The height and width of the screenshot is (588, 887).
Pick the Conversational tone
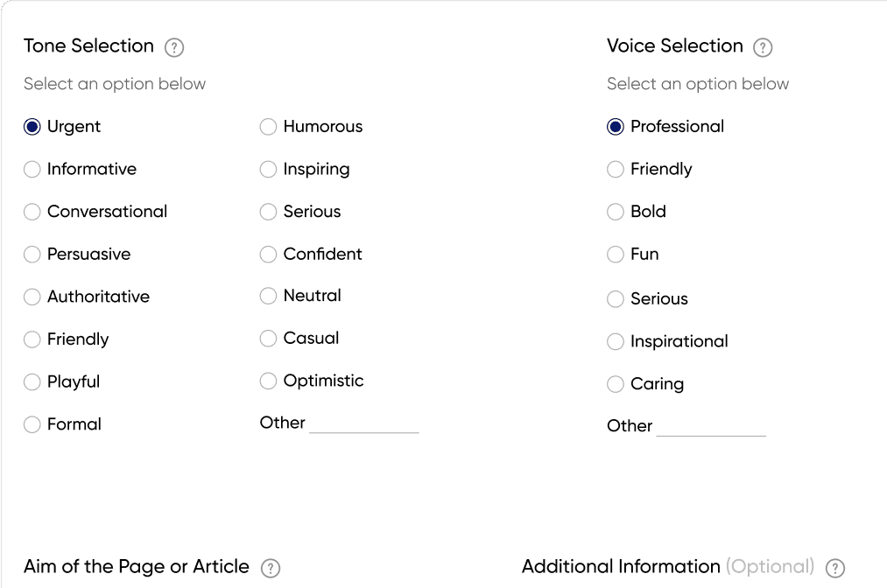[x=32, y=212]
